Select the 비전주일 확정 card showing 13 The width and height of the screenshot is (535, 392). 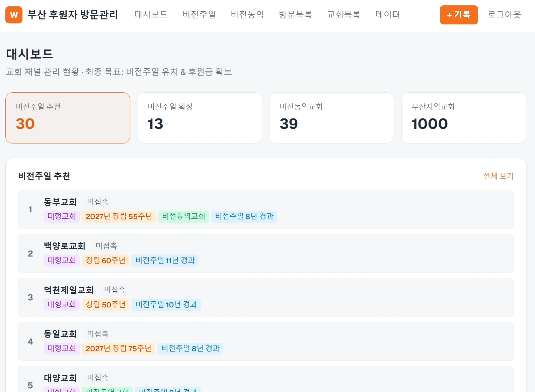tap(200, 118)
